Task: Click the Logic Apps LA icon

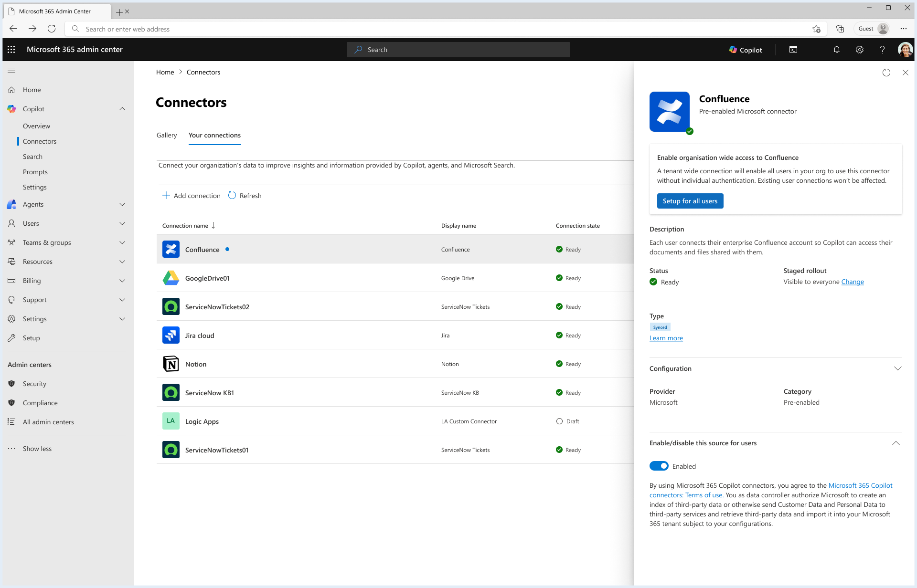Action: pos(171,421)
